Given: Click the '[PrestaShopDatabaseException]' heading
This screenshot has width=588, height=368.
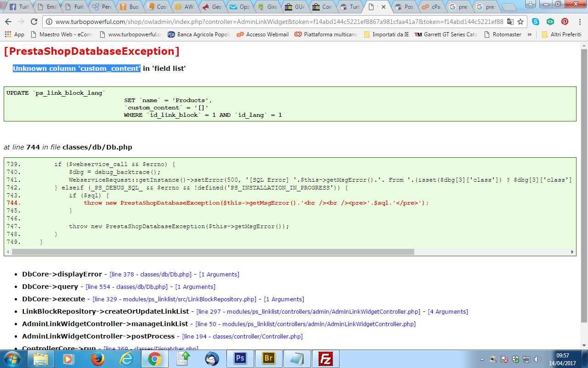Looking at the screenshot, I should 92,52.
